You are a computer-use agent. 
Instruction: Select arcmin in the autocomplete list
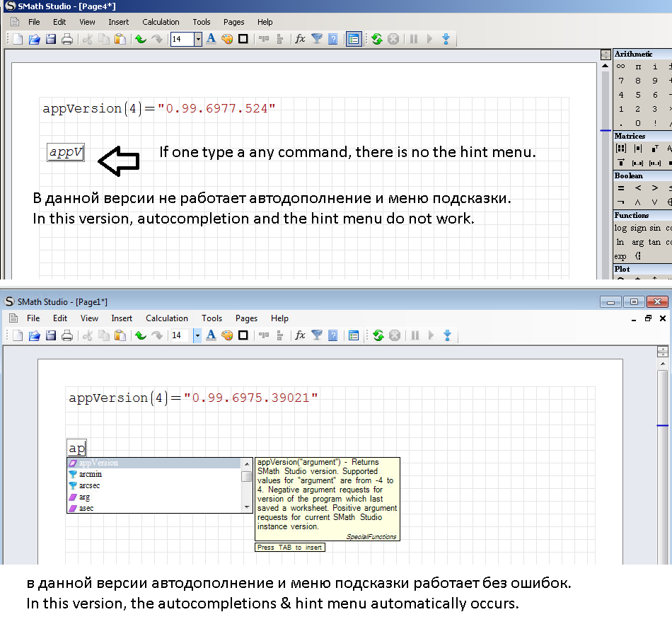[x=90, y=474]
